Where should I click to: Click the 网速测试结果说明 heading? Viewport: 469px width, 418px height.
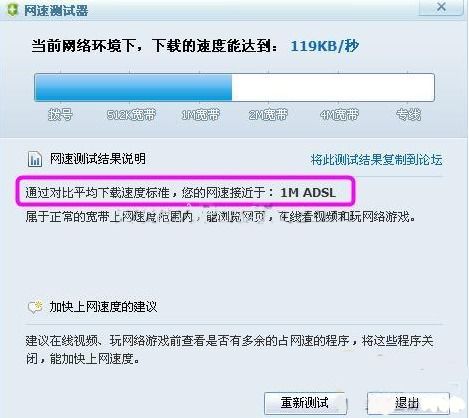(98, 159)
